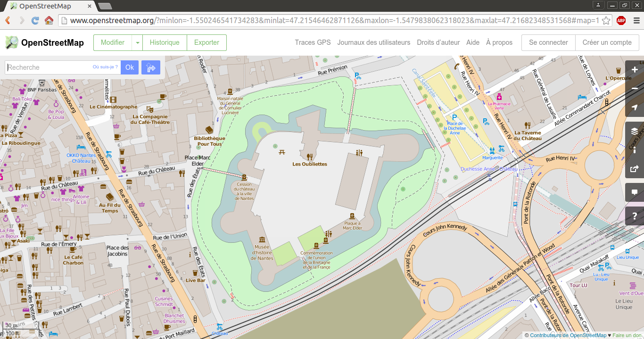
Task: Go to Traces GPS
Action: (313, 42)
